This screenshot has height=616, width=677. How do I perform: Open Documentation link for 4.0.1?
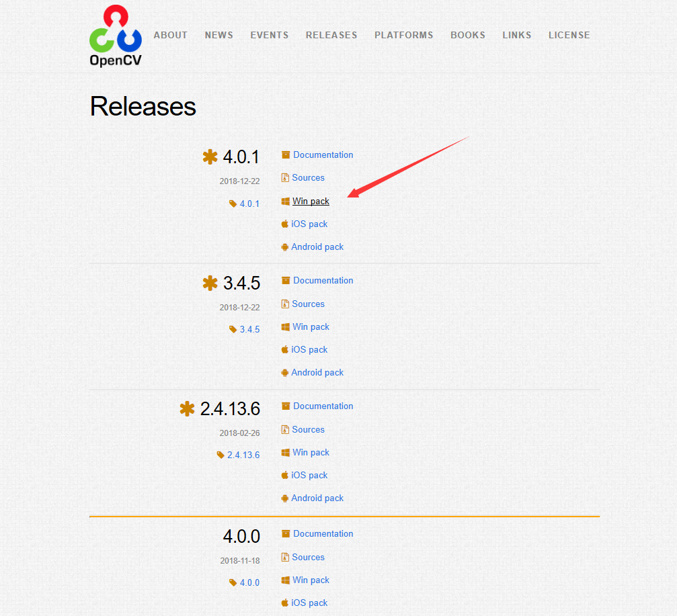[323, 155]
